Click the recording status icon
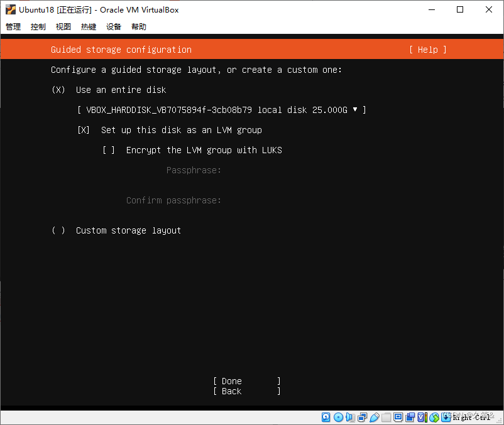Viewport: 504px width, 425px height. pos(410,417)
